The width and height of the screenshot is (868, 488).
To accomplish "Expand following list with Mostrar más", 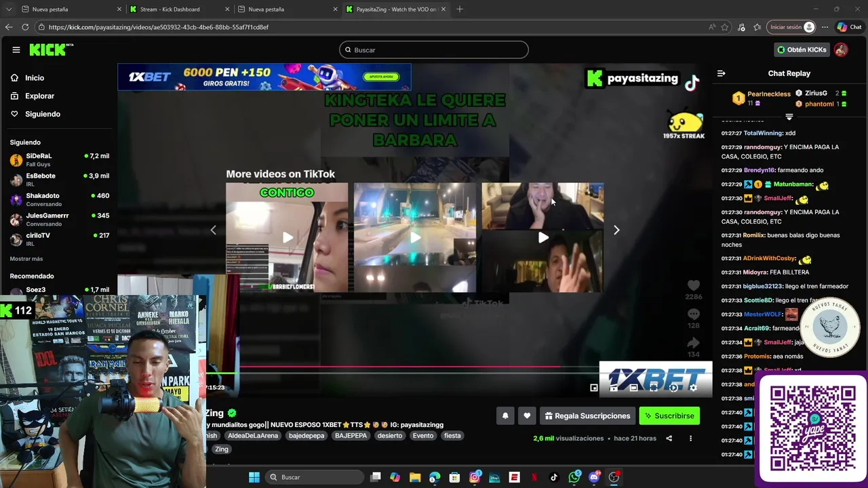I will pyautogui.click(x=26, y=259).
